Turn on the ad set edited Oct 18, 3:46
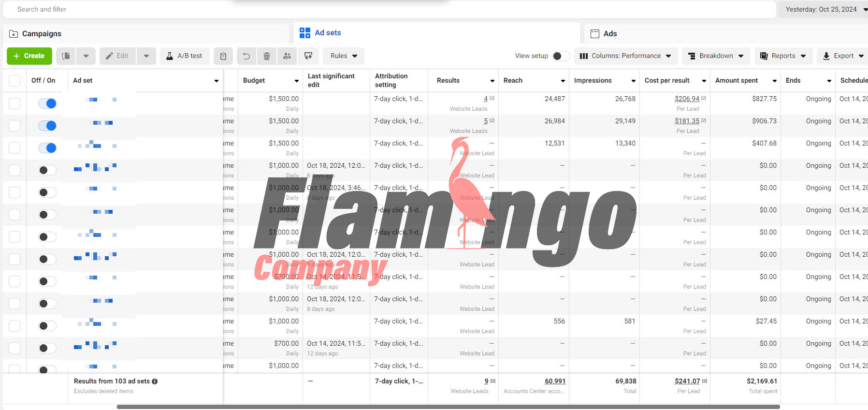 47,192
